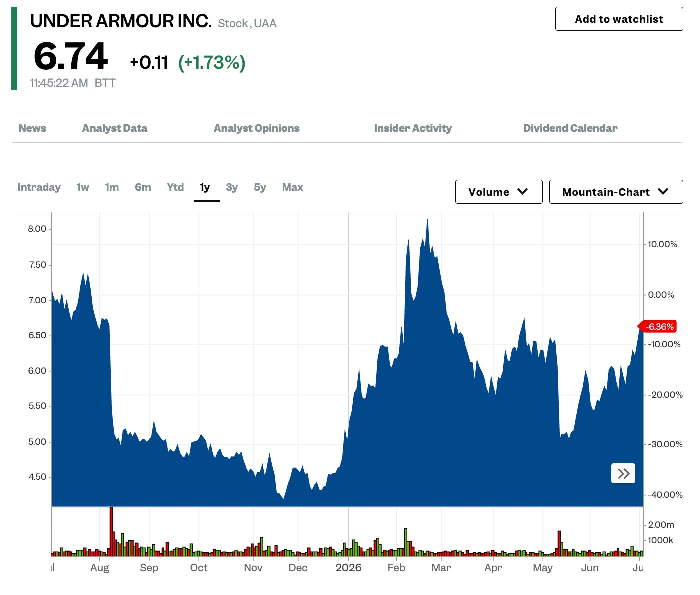The height and width of the screenshot is (595, 700).
Task: Choose the Ytd time range
Action: coord(175,187)
